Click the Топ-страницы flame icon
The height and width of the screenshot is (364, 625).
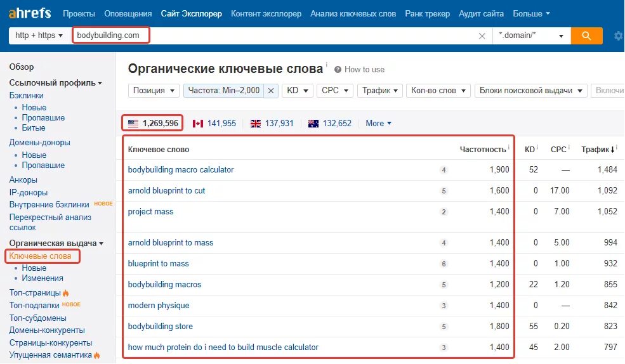pyautogui.click(x=66, y=293)
